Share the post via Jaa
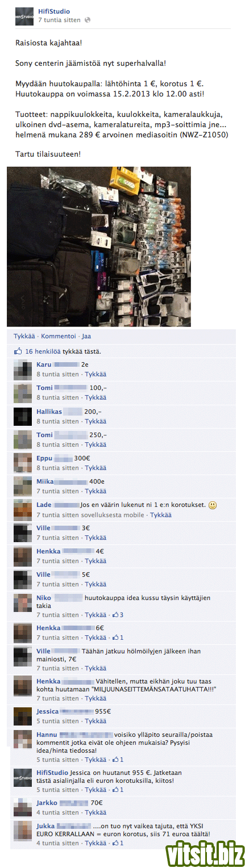245x868 pixels. (x=86, y=336)
